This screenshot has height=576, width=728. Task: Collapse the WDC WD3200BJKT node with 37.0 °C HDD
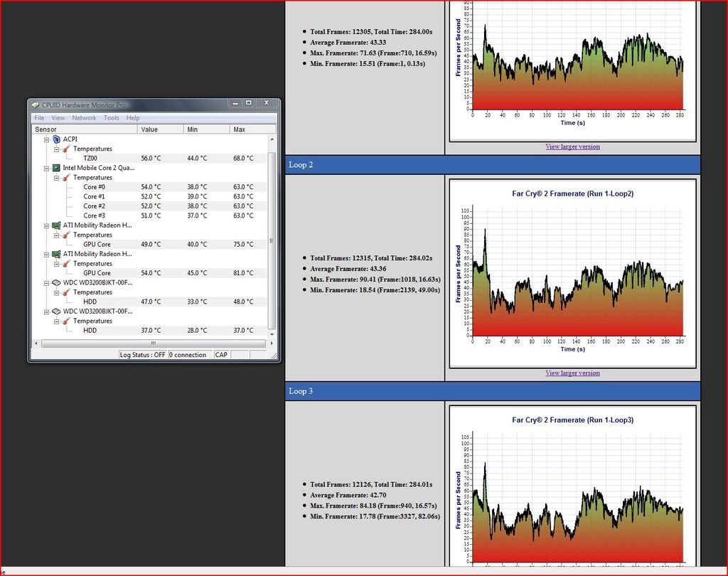(x=46, y=312)
